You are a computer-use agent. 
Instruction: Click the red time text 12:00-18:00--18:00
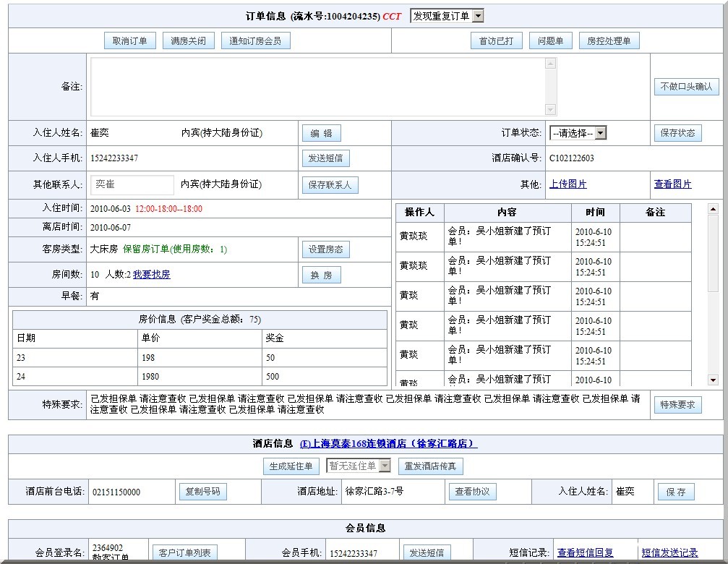(x=168, y=209)
